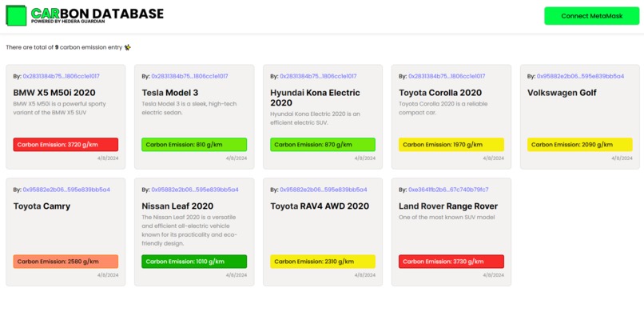
Task: Click the Tesla Model 3 title
Action: click(x=170, y=93)
